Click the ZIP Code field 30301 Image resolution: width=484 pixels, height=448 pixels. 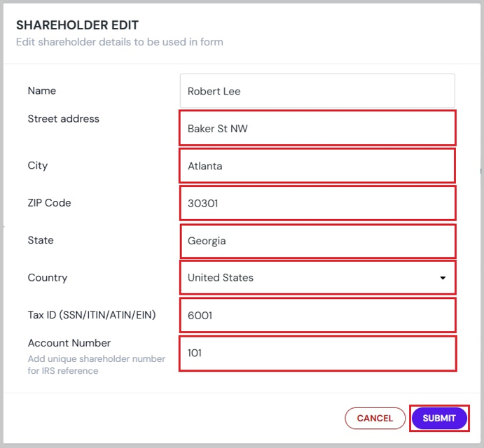(x=317, y=203)
